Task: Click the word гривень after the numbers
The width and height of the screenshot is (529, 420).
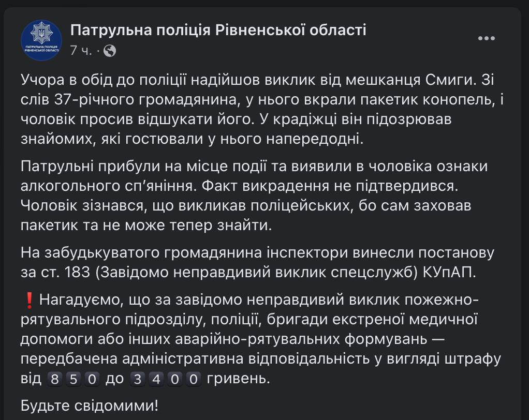Action: point(239,379)
